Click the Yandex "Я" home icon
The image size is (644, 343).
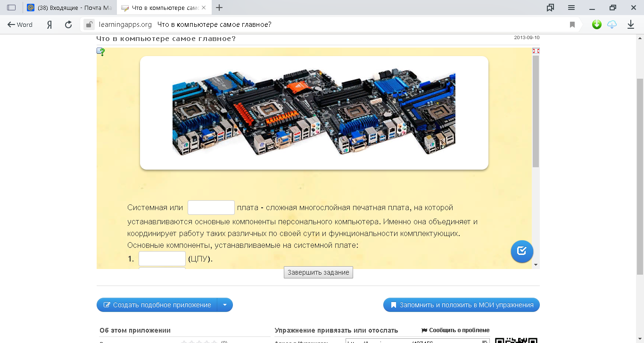(49, 25)
